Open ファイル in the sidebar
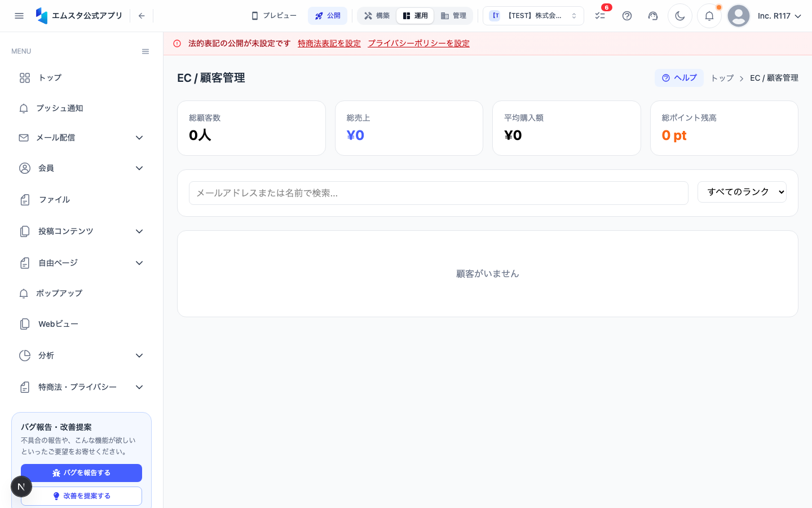Screen dimensions: 812x508 (x=81, y=200)
